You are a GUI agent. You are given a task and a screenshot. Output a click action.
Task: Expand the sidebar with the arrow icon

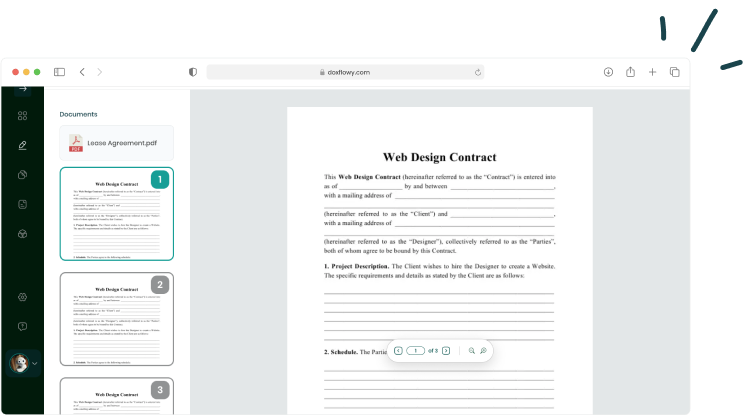[23, 89]
